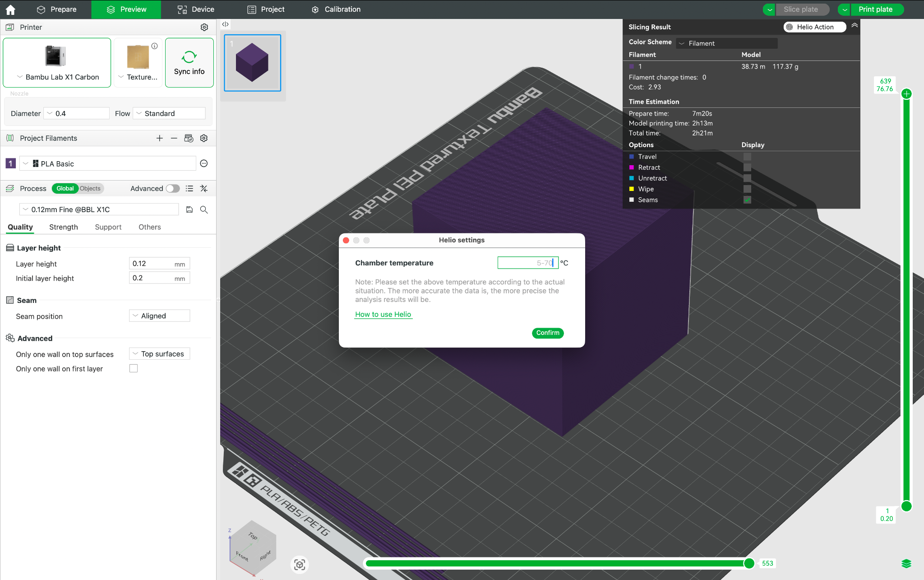This screenshot has width=924, height=580.
Task: Click the plate type info icon
Action: (155, 46)
